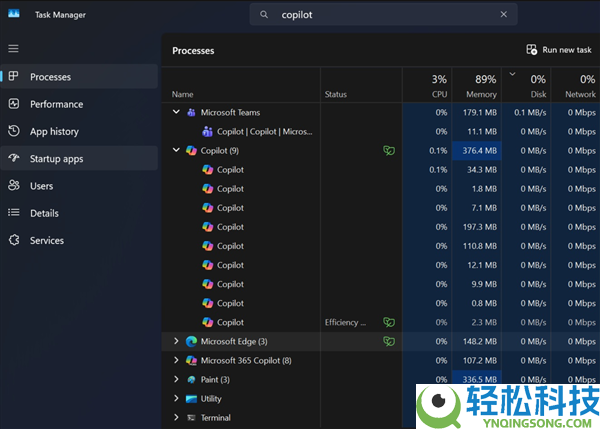The width and height of the screenshot is (600, 429).
Task: Click the 0.1 MB/s disk value
Action: point(530,113)
